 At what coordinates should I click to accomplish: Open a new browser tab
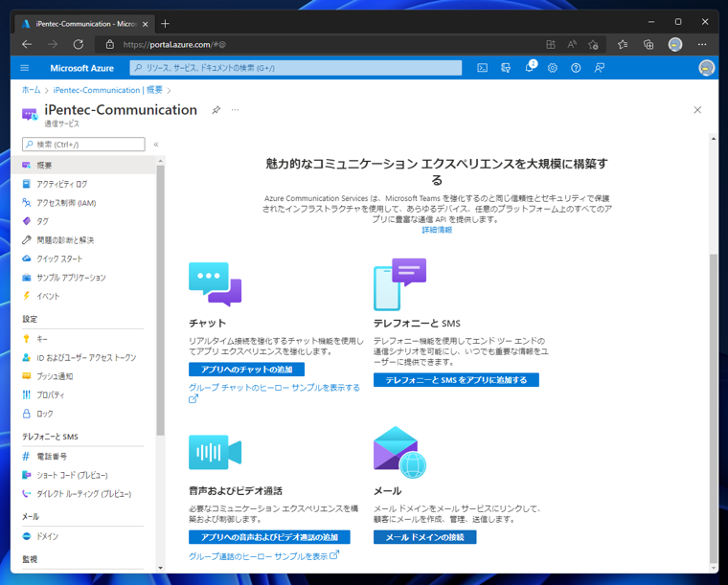165,23
